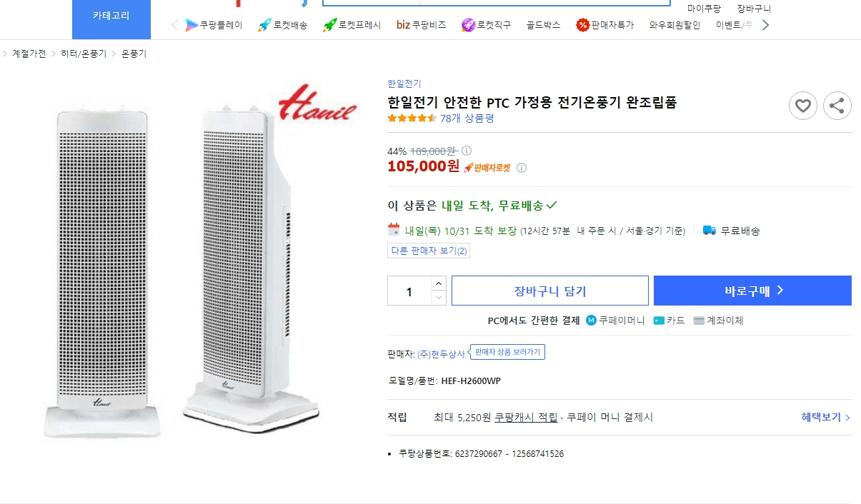Open 78개 상품평 reviews link
Screen dimensions: 861x504
467,119
